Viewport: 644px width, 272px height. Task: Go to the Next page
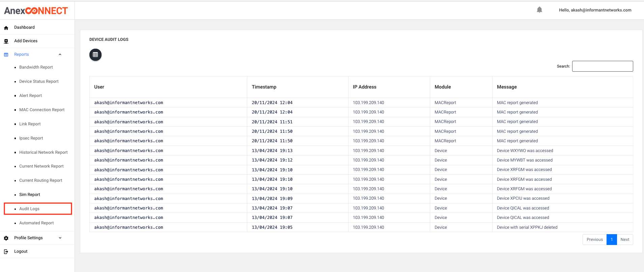(625, 240)
